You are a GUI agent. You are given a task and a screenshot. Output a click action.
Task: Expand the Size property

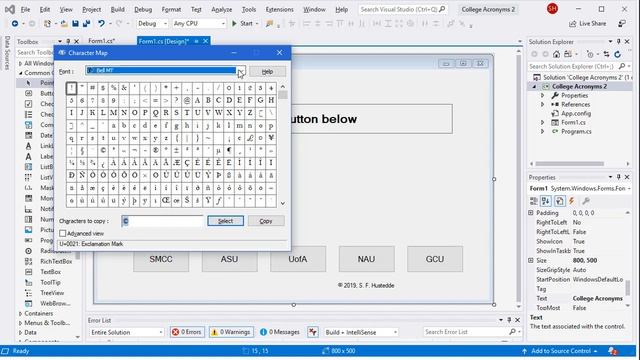coord(531,260)
